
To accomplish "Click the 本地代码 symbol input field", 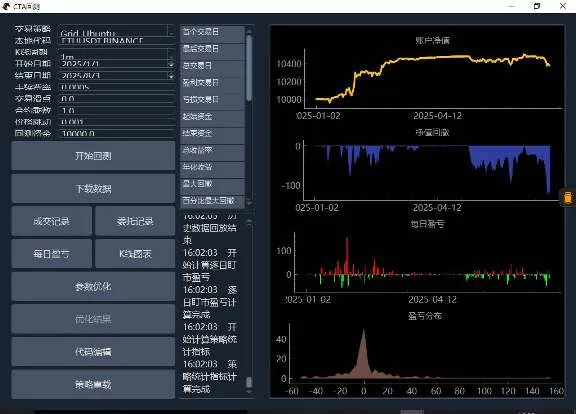I will click(x=117, y=41).
